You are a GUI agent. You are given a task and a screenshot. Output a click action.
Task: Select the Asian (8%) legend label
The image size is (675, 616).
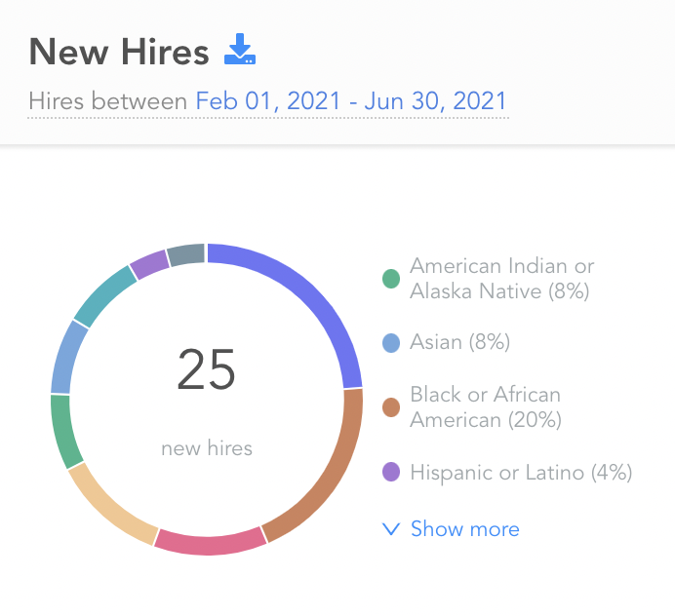click(459, 342)
